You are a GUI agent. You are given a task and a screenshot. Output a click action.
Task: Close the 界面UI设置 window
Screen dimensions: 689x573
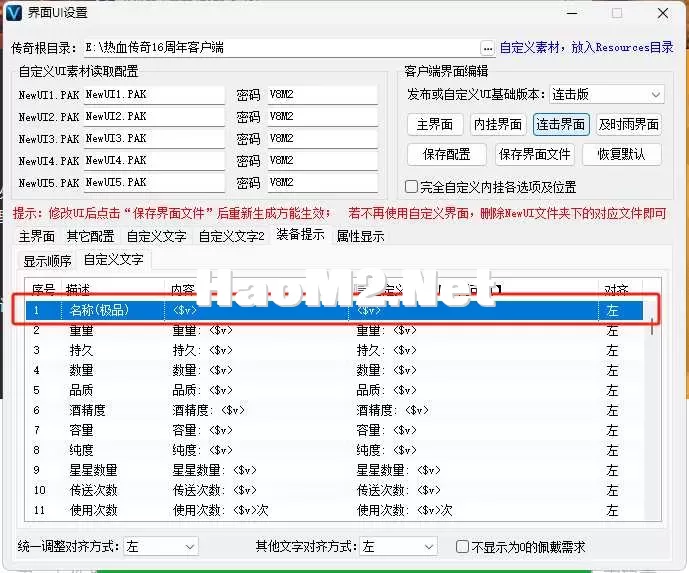[663, 13]
